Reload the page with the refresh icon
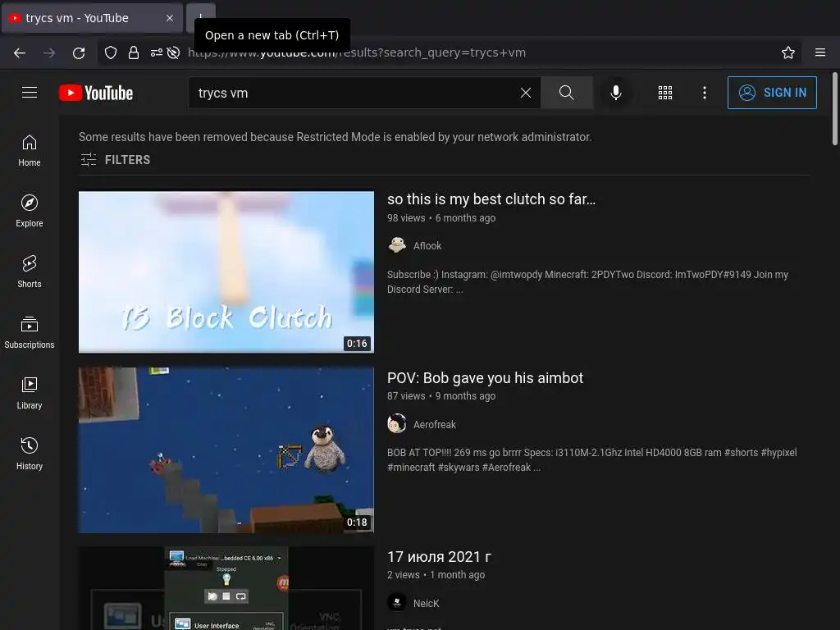 coord(79,52)
